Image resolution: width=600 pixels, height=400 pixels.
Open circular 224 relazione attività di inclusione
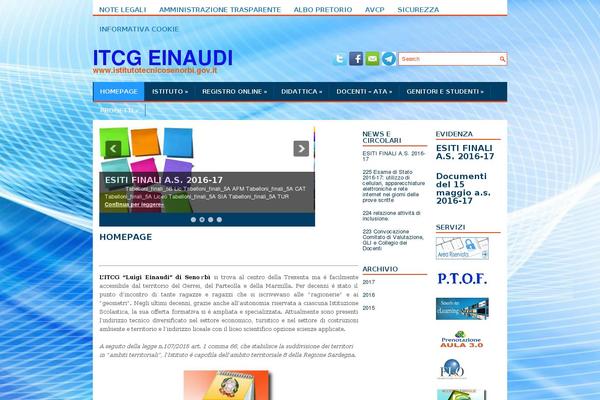click(x=391, y=216)
